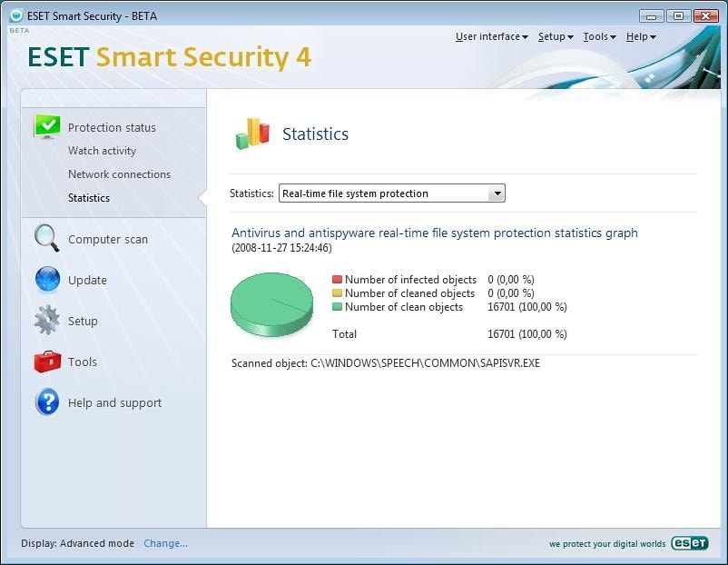Click the graph title about real-time protection

click(435, 233)
